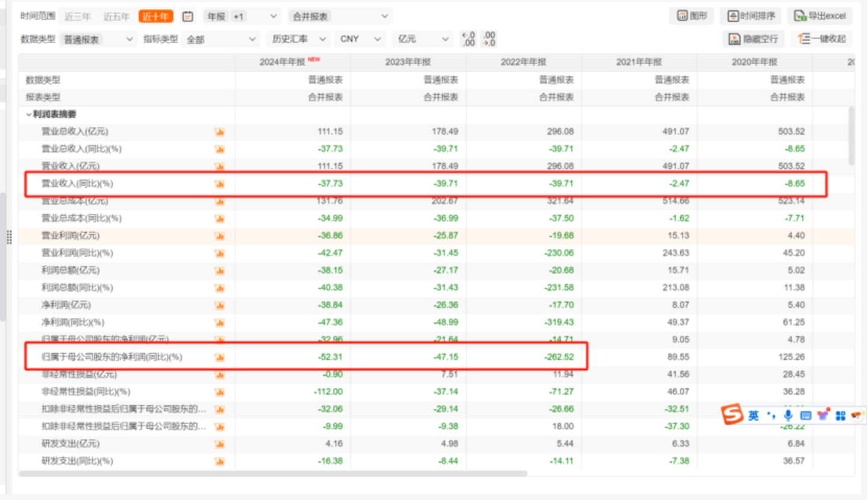Click the horizontal scrollbar below the table
868x500 pixels.
pos(272,473)
